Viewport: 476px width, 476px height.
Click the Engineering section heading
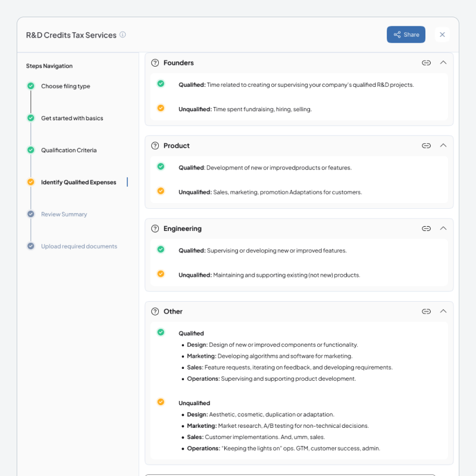183,228
